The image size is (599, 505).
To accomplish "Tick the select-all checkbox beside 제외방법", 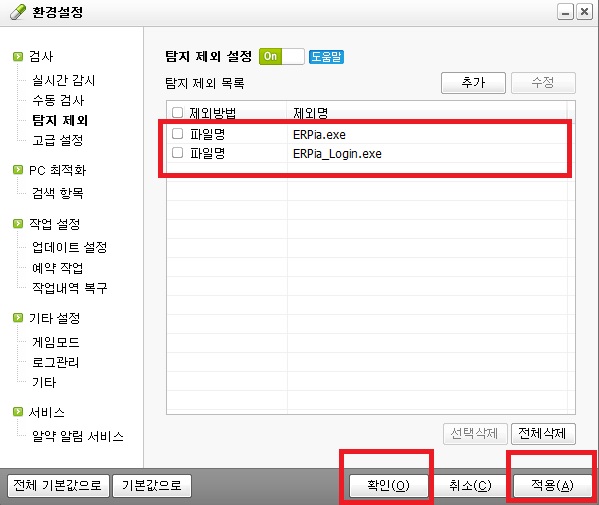I will pos(177,112).
